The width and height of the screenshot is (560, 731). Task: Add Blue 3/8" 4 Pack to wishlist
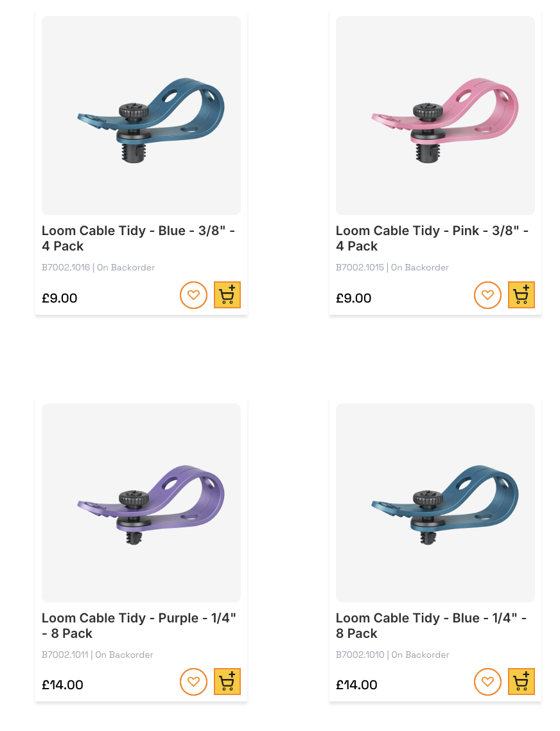point(193,295)
